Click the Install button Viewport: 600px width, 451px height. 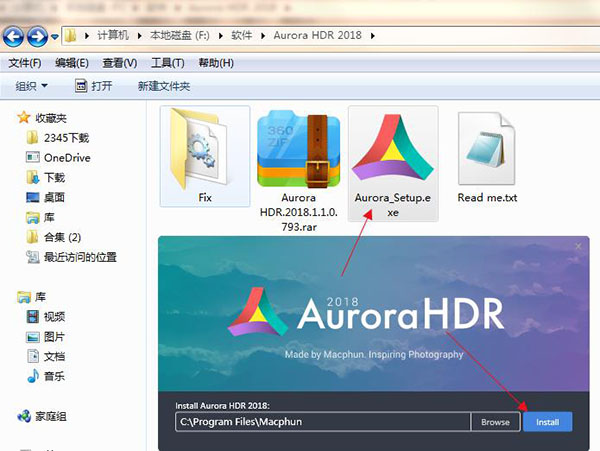(548, 422)
